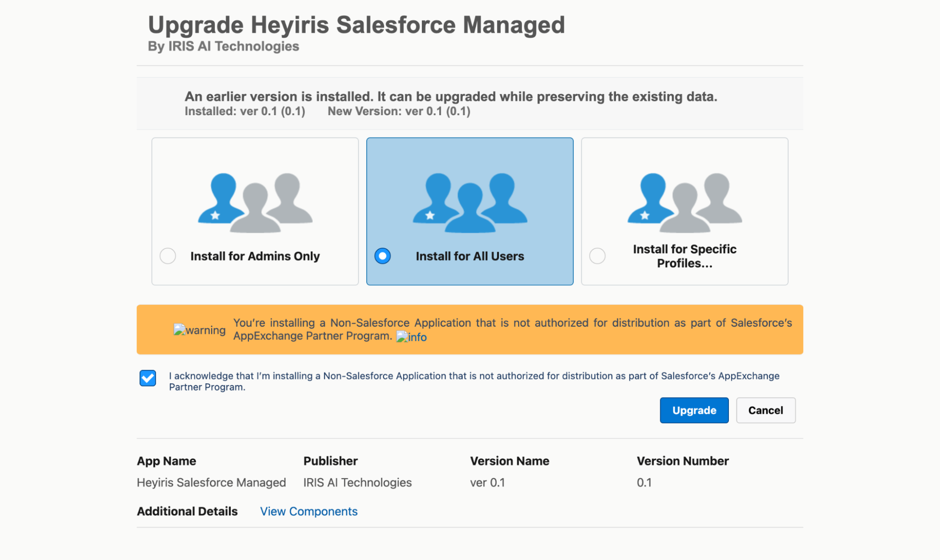Click 'By IRIS AI Technologies' subtitle
The image size is (940, 560).
click(x=223, y=46)
